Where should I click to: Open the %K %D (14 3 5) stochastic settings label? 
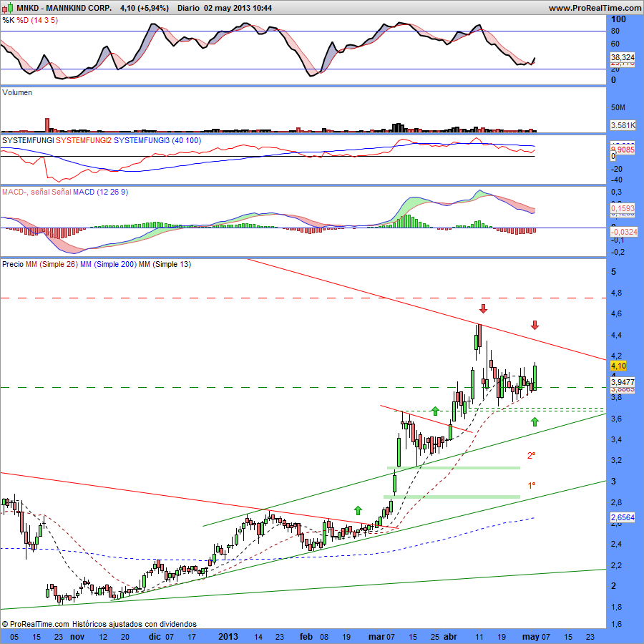tap(30, 21)
